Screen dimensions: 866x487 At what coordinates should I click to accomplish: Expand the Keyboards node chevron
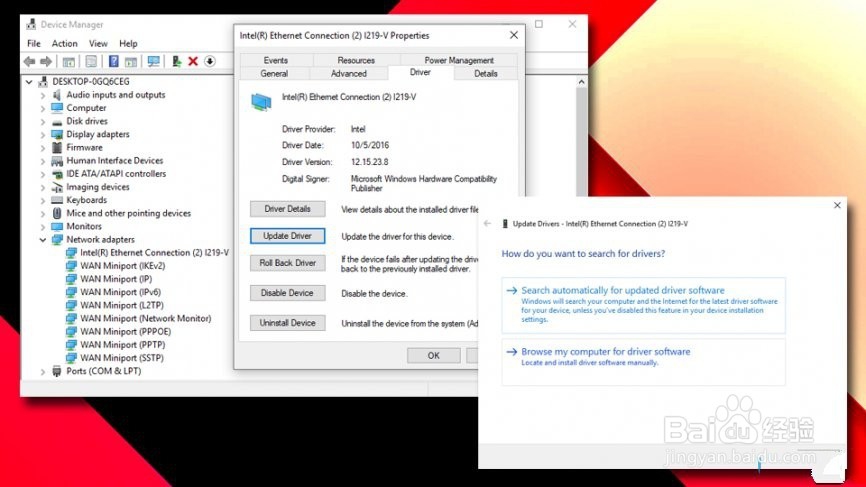[43, 200]
